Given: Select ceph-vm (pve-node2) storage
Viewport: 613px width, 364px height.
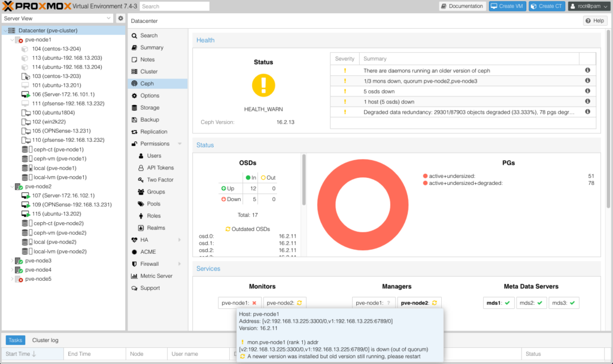Looking at the screenshot, I should tap(60, 233).
